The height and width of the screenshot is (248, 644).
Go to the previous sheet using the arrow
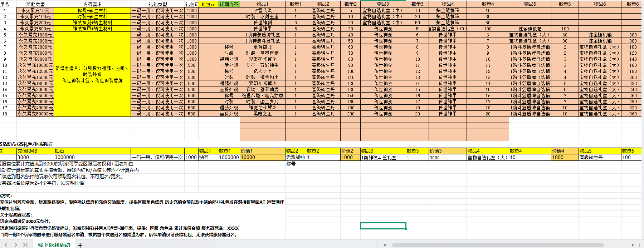coord(6,245)
